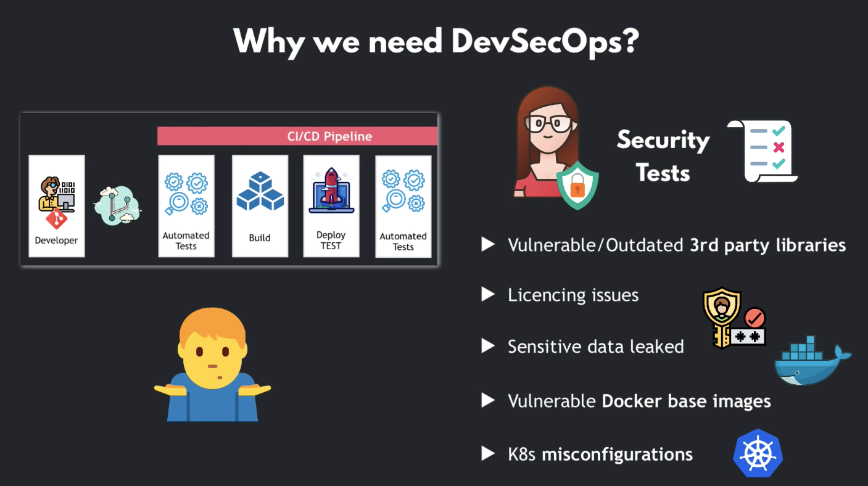The width and height of the screenshot is (868, 486).
Task: Click the bullet arrow beside Licencing issues
Action: 488,295
